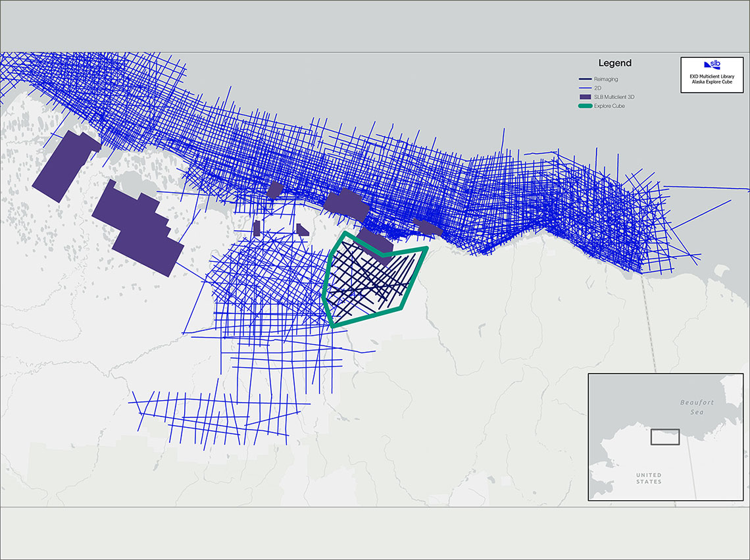Select the large stepped purple 3D survey block
The image size is (750, 560).
[x=137, y=228]
